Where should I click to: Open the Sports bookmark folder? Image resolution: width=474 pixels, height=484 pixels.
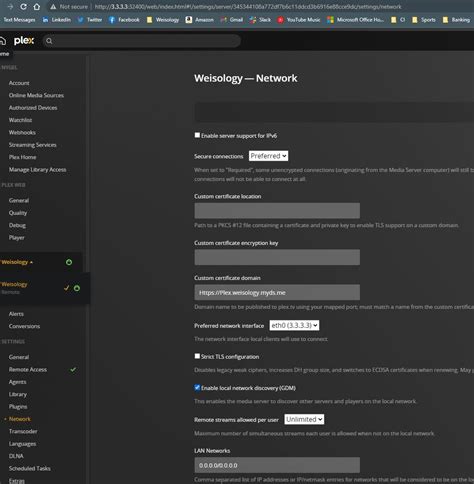[x=424, y=20]
